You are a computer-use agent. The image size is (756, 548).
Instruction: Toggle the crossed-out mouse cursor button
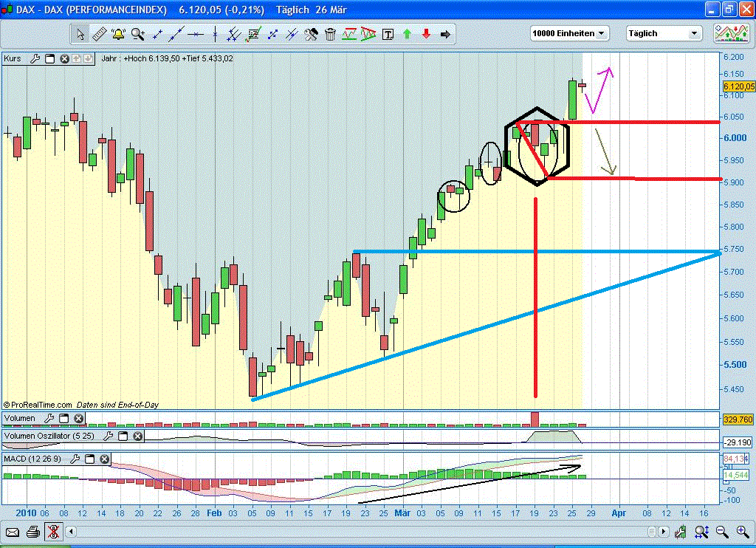[53, 532]
